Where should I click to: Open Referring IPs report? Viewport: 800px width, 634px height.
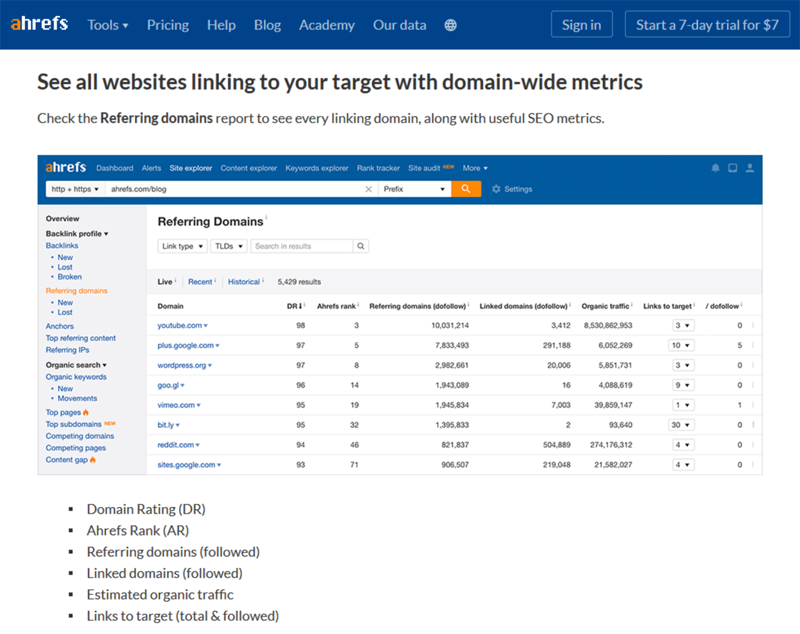[67, 350]
